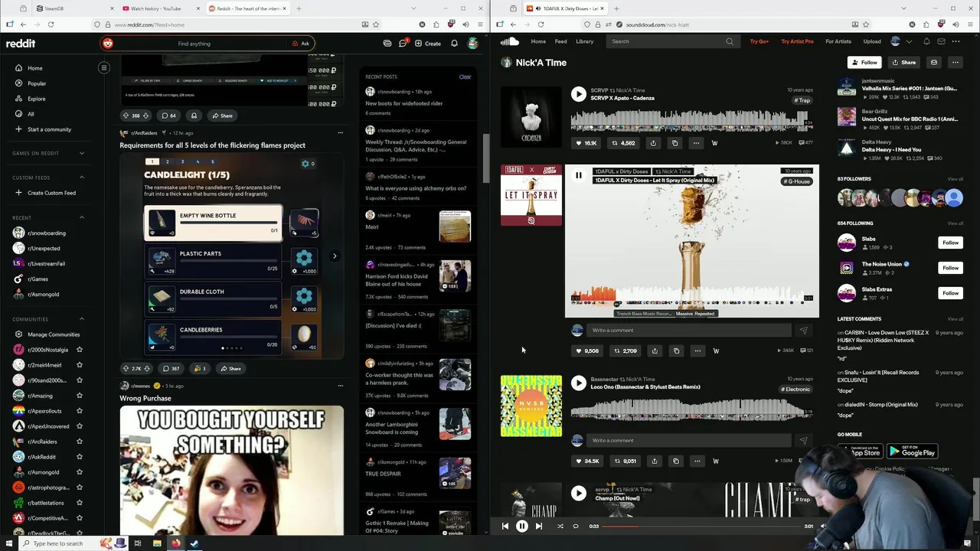Upvote the 368-point Reddit post
The width and height of the screenshot is (980, 551).
126,116
